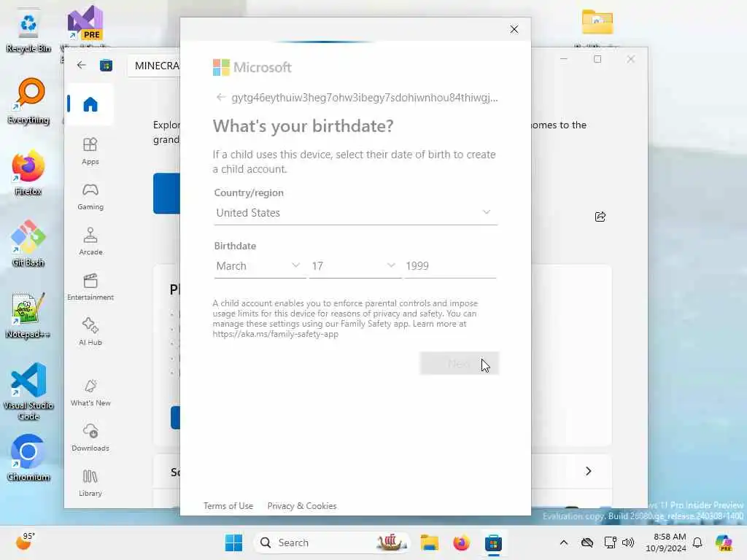Go back in the Microsoft Store window
This screenshot has height=560, width=747.
tap(82, 65)
